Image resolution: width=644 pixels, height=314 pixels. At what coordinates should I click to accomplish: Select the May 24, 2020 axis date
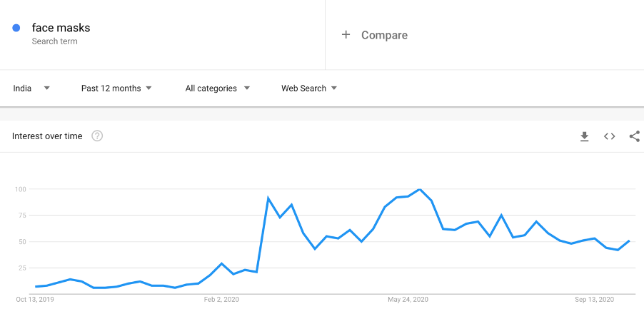[x=408, y=300]
